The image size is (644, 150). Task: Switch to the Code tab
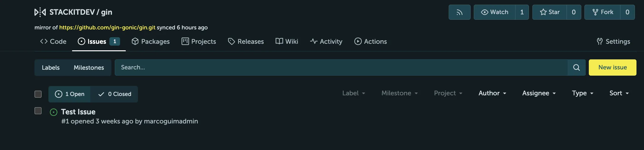tap(53, 42)
